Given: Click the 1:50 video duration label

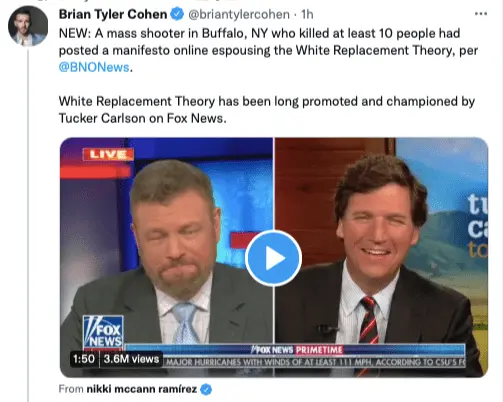Looking at the screenshot, I should 84,359.
